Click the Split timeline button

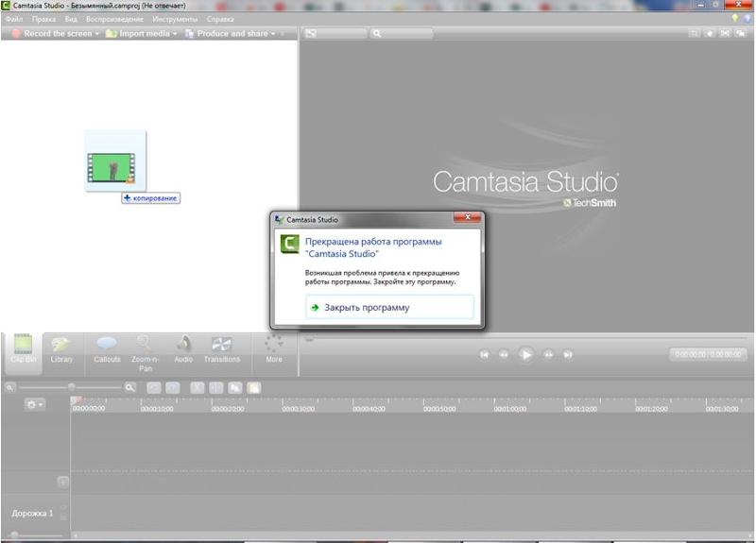216,388
